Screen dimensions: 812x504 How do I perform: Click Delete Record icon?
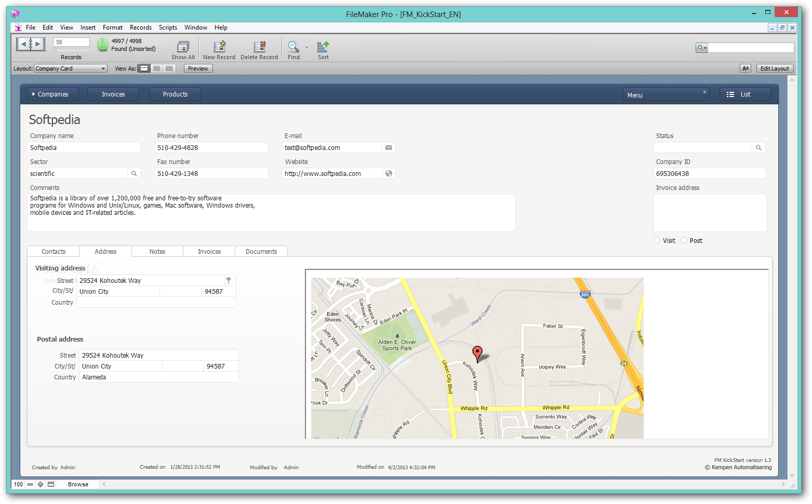(259, 47)
